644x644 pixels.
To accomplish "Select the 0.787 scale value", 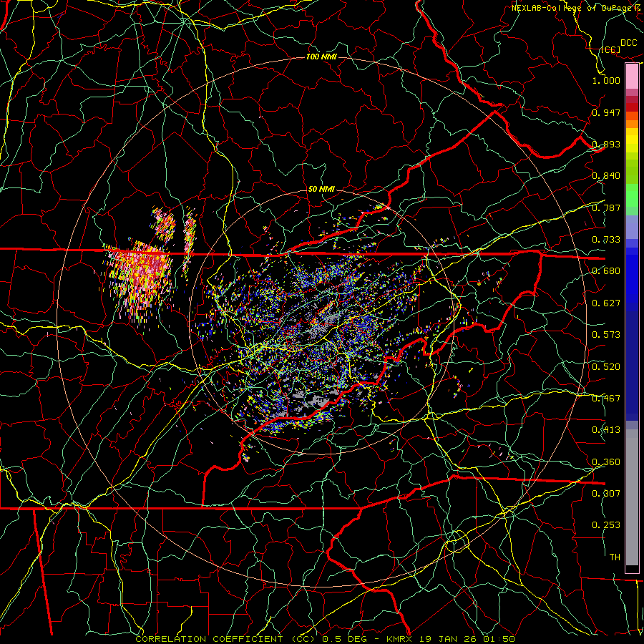I will point(606,208).
